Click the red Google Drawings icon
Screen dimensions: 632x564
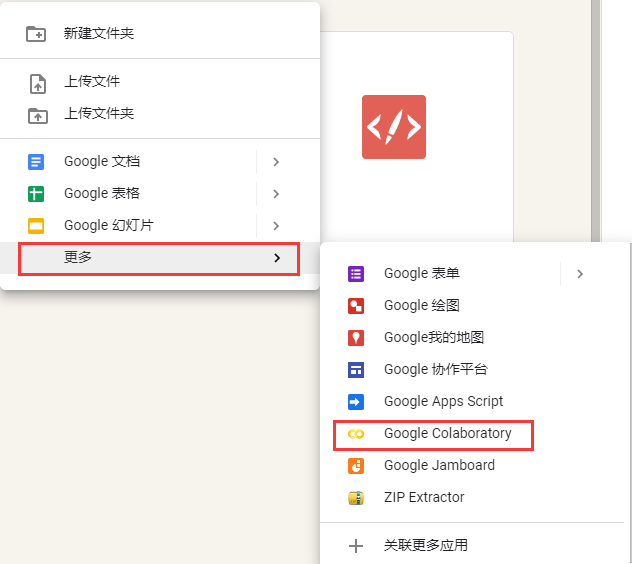(356, 306)
